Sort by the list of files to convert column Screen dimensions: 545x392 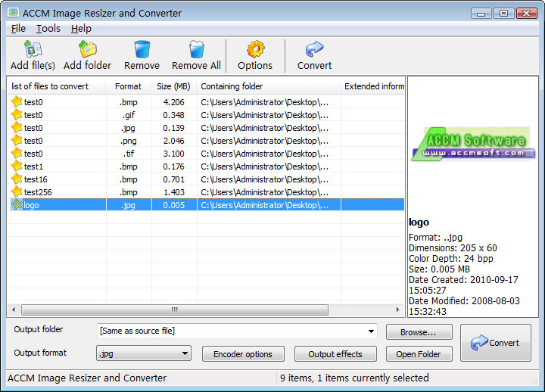tap(57, 86)
